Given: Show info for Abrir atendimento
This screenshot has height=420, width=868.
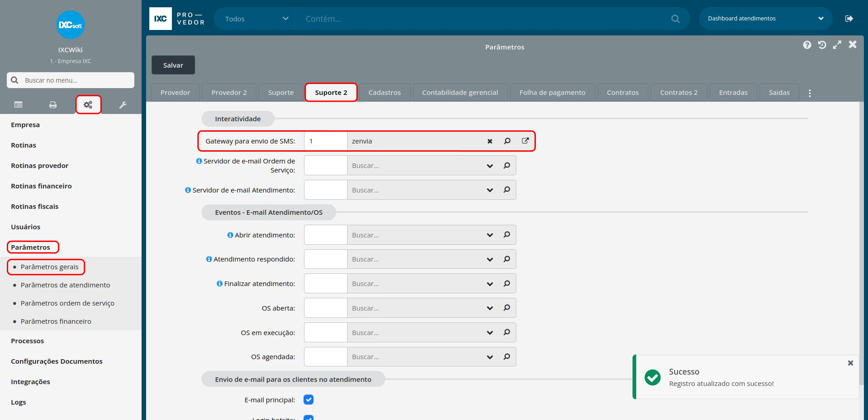Looking at the screenshot, I should pyautogui.click(x=230, y=235).
